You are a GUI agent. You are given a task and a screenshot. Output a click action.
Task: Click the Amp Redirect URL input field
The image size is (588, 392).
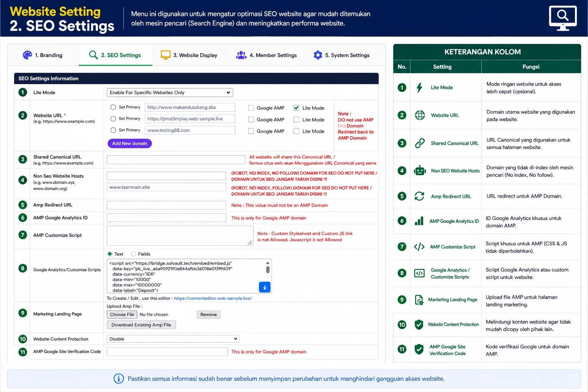pyautogui.click(x=167, y=205)
